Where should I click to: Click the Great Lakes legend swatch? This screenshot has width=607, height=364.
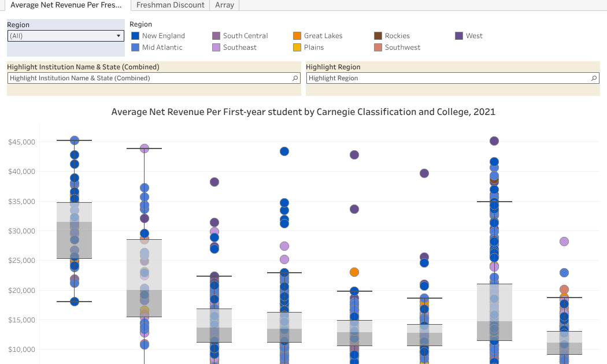coord(298,36)
